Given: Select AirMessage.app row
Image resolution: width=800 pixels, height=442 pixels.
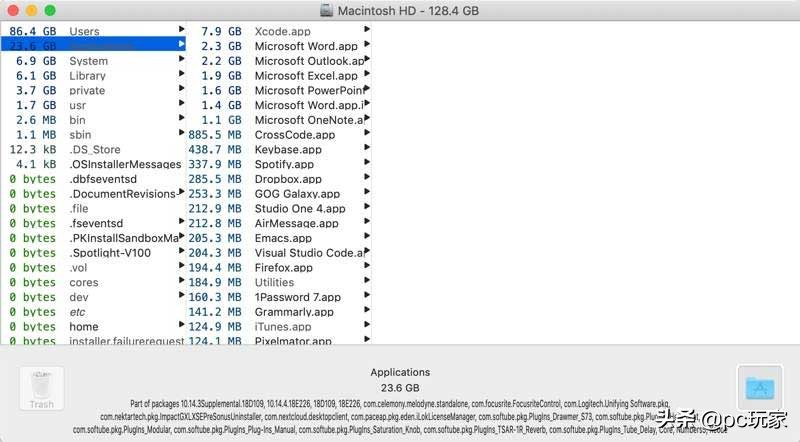Looking at the screenshot, I should click(x=279, y=224).
